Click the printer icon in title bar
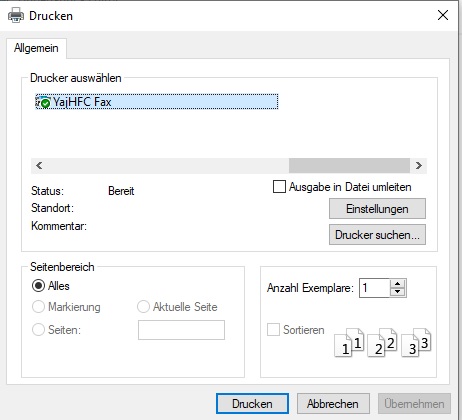Screen dimensions: 462x420 tap(16, 16)
